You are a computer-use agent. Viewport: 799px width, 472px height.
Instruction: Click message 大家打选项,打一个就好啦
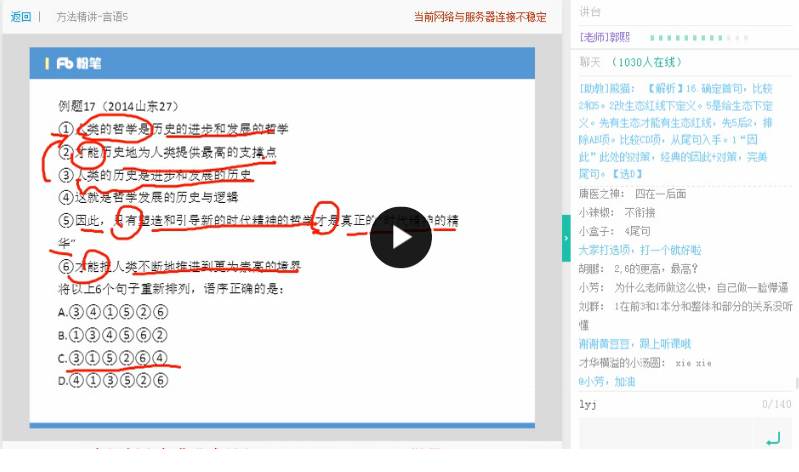640,250
